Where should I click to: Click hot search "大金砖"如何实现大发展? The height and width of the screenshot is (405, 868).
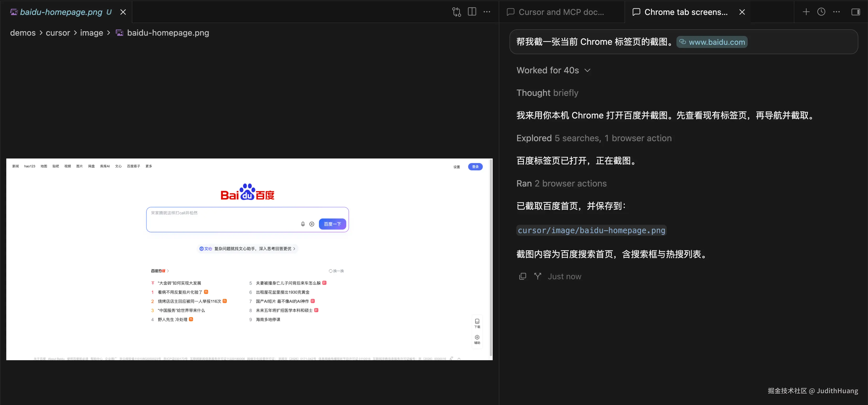(179, 283)
